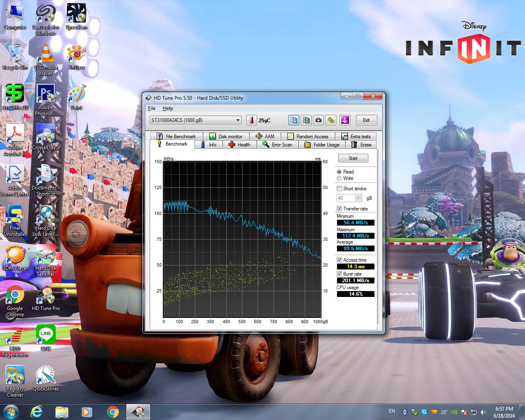Open CrystalDisk desktop shortcut
The image size is (525, 420).
(46, 137)
